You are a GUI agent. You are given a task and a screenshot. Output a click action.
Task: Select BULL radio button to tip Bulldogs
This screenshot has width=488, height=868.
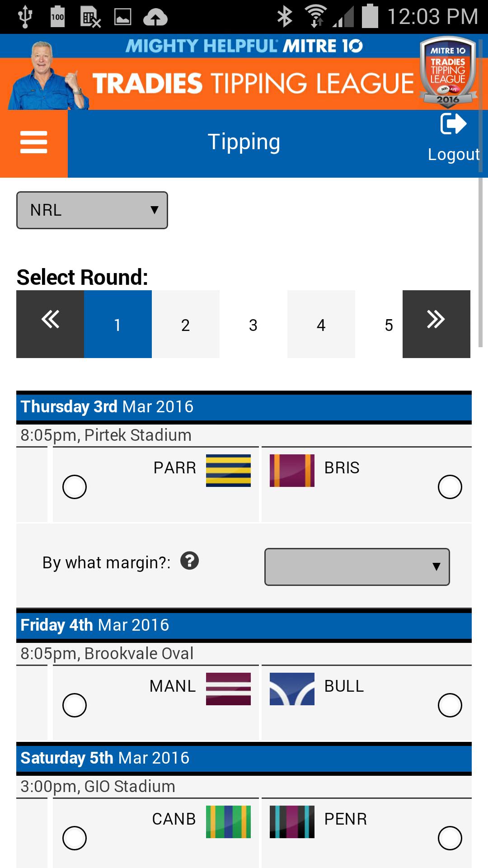[450, 704]
